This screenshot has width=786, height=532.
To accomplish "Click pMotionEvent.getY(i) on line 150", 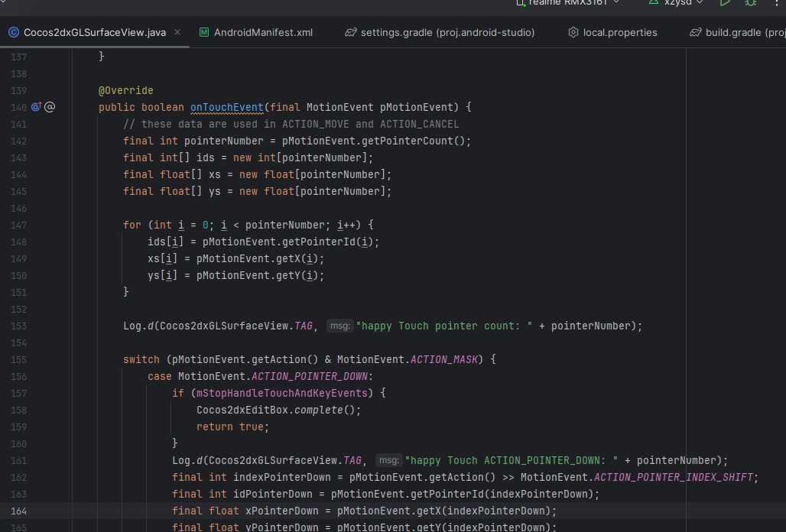I will 258,275.
